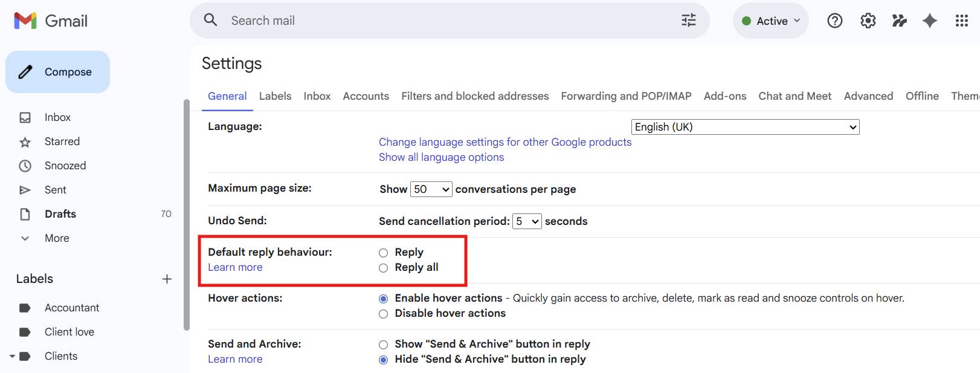The height and width of the screenshot is (373, 980).
Task: Switch to the General tab
Action: coord(227,96)
